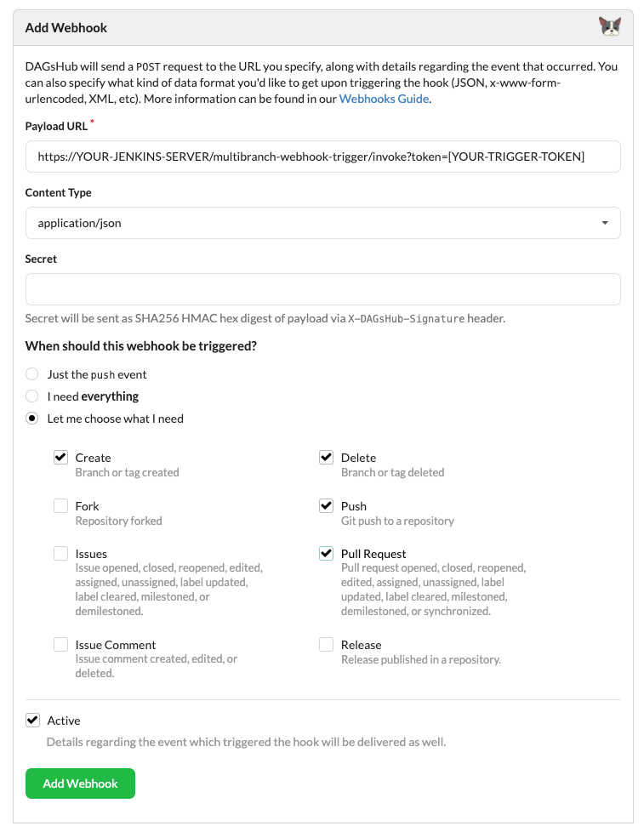Uncheck the Create event checkbox
Viewport: 644px width, 832px height.
pos(60,457)
